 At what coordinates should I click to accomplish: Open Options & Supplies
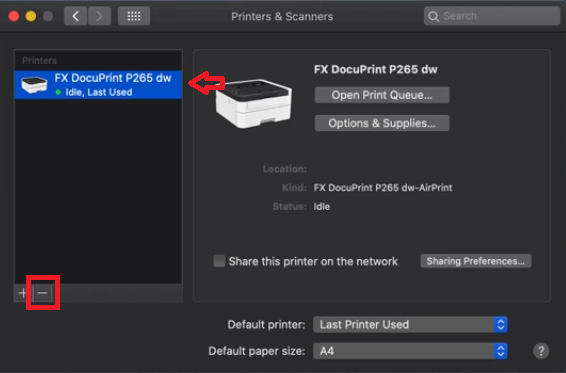tap(382, 123)
